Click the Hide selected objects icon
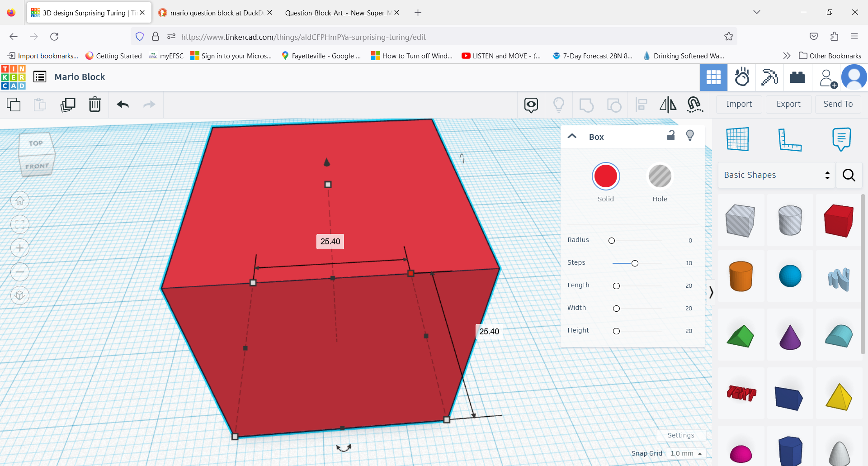 (x=531, y=105)
